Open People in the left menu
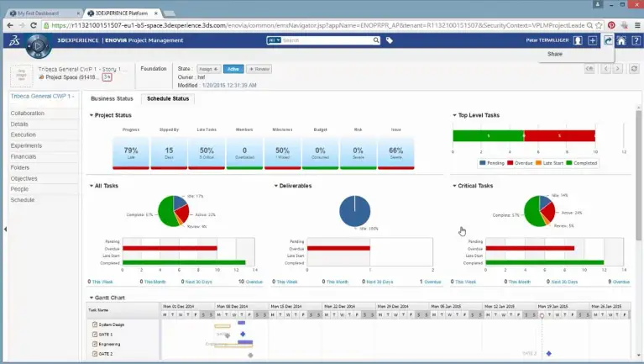644x364 pixels. coord(19,189)
